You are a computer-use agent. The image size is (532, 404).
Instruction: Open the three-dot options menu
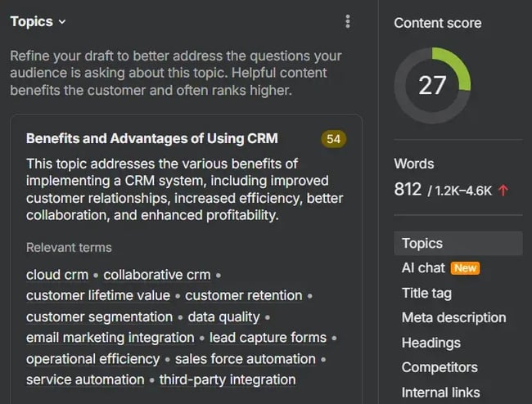[348, 22]
